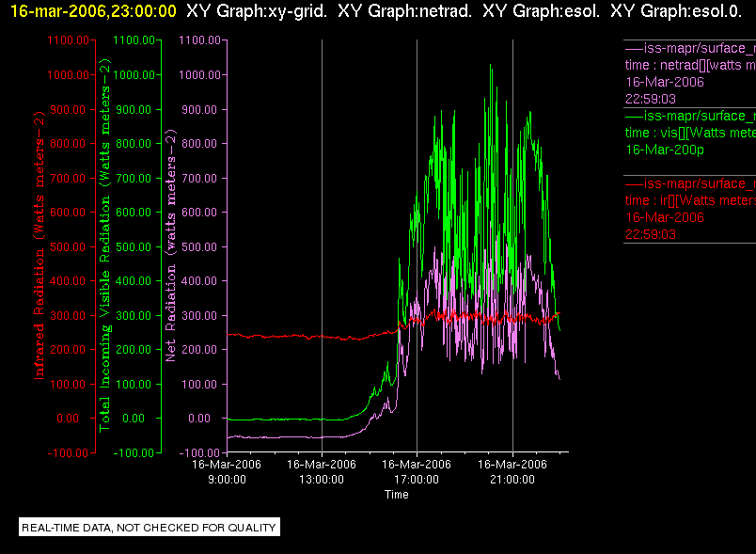This screenshot has height=554, width=756.
Task: Click the green Total Incoming Visible Radiation title
Action: [104, 245]
